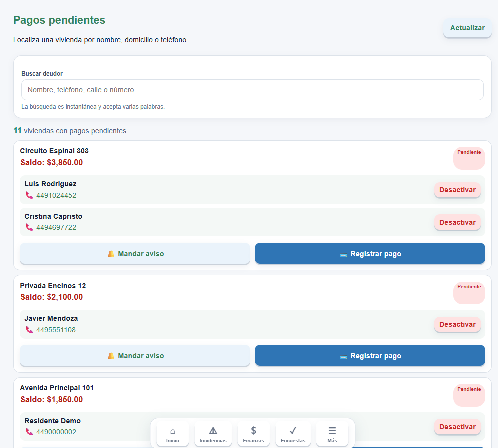This screenshot has width=498, height=448.
Task: Select the address Circuito Espinal 303
Action: tap(54, 151)
